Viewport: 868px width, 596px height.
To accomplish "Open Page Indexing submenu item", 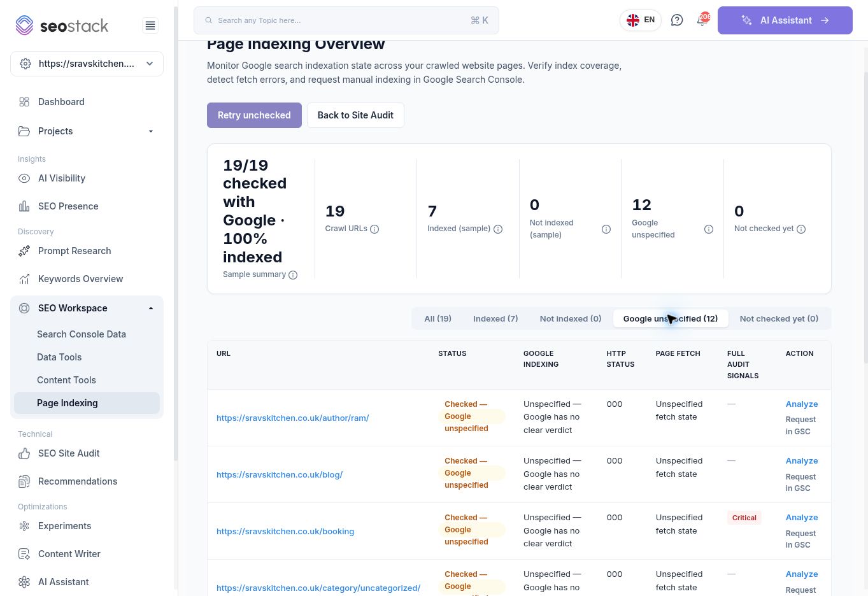I will point(87,403).
